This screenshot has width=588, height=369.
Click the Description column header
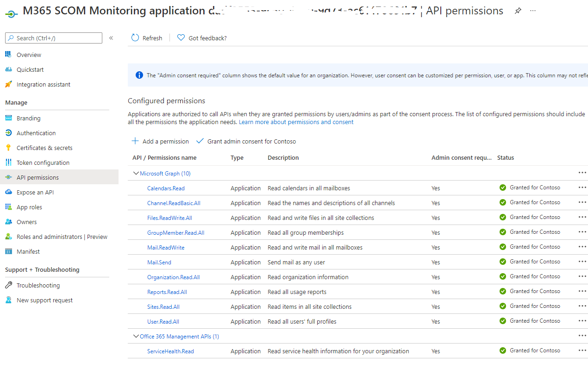pyautogui.click(x=283, y=158)
